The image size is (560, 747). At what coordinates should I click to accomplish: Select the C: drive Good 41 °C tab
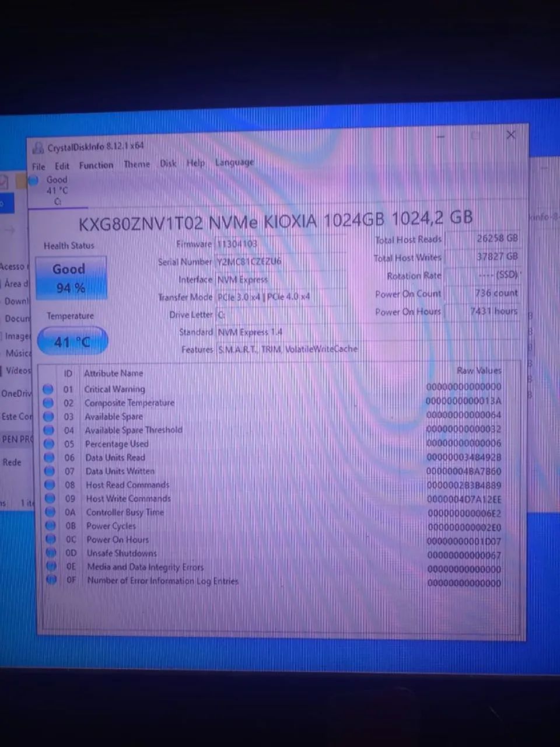[57, 191]
